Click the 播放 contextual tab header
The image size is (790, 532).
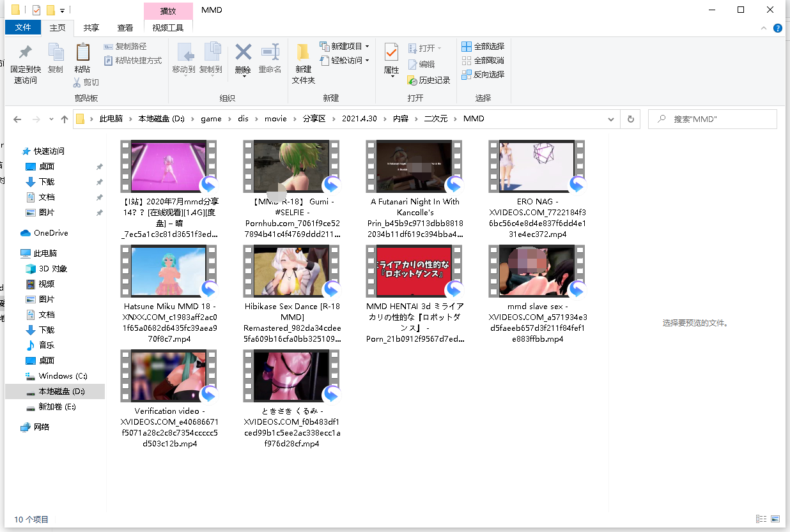(168, 11)
